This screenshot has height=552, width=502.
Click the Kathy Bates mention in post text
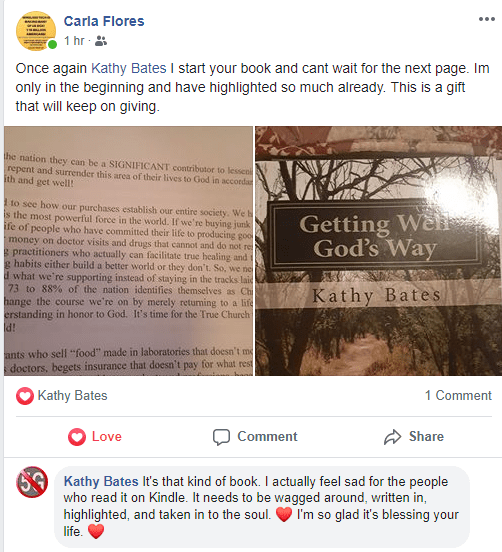coord(129,68)
